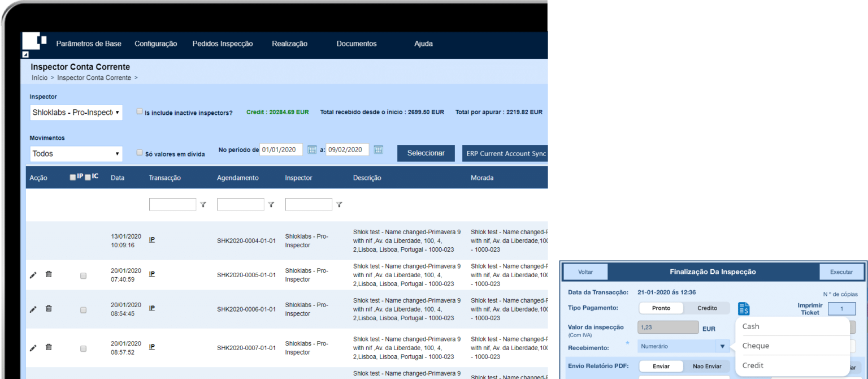Viewport: 868px width, 379px height.
Task: Choose Cash from the payment list
Action: (792, 326)
